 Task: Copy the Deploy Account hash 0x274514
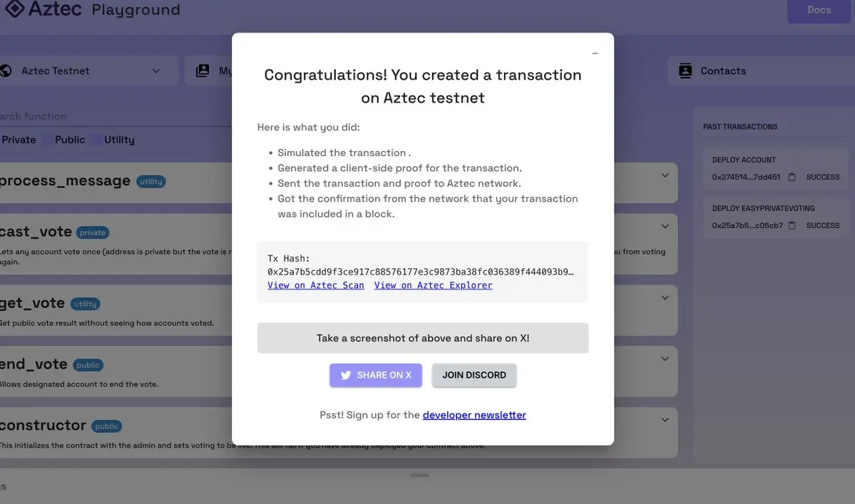pyautogui.click(x=792, y=177)
